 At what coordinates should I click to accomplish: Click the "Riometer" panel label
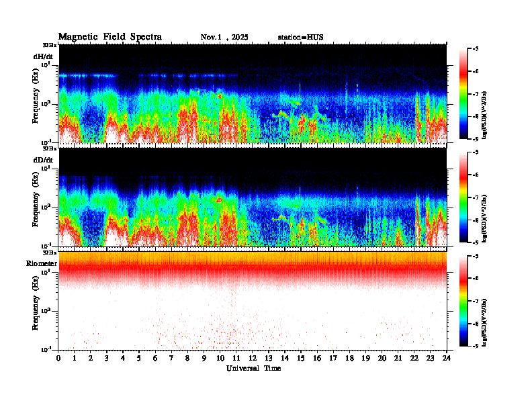pyautogui.click(x=42, y=263)
